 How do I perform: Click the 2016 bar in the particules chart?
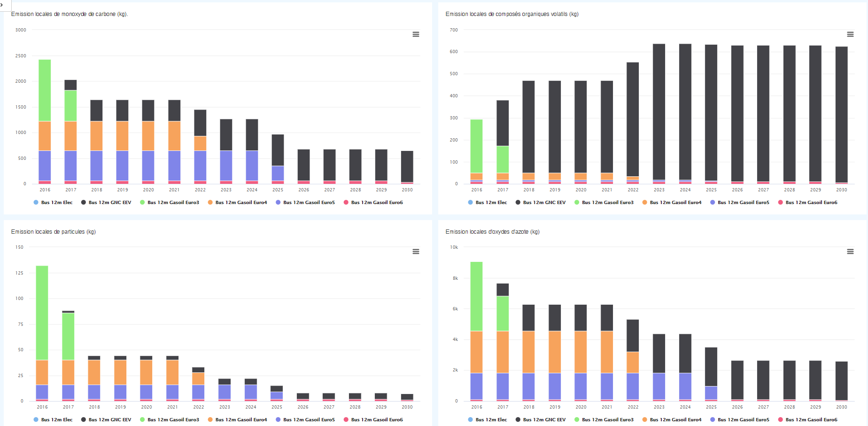42,329
